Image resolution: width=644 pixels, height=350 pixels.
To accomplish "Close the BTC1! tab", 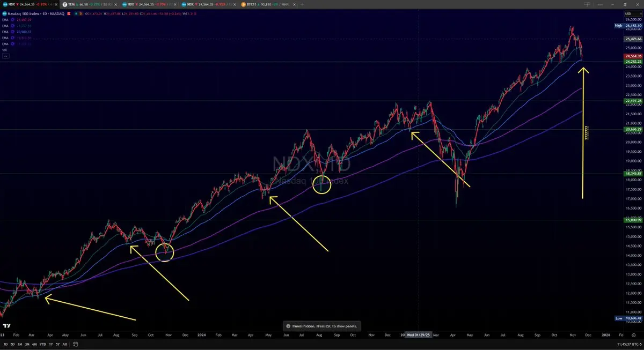I will [294, 4].
